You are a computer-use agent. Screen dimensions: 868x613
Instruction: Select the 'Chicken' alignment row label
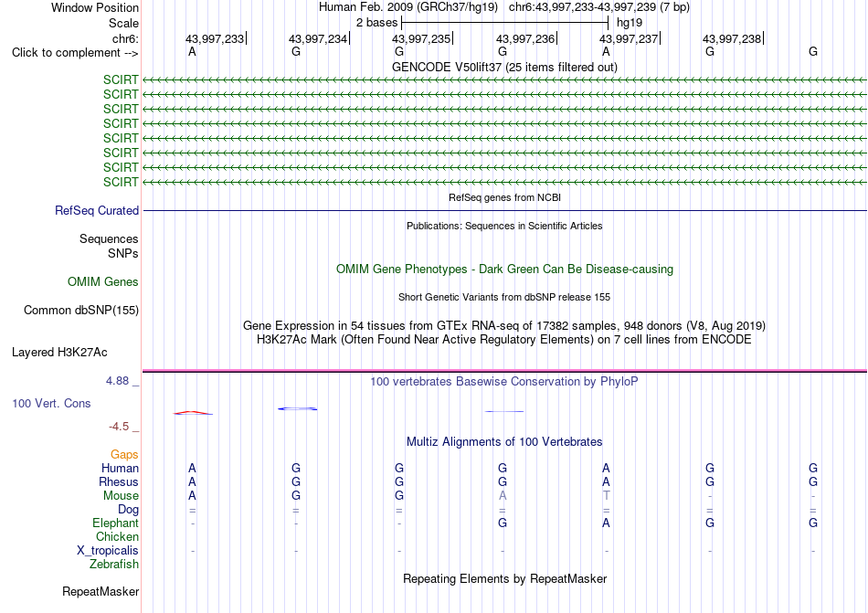pos(117,536)
